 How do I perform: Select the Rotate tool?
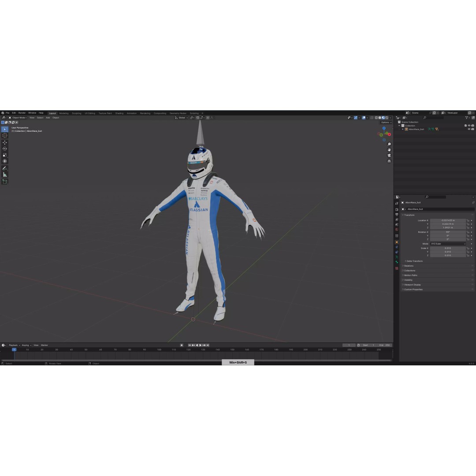5,149
